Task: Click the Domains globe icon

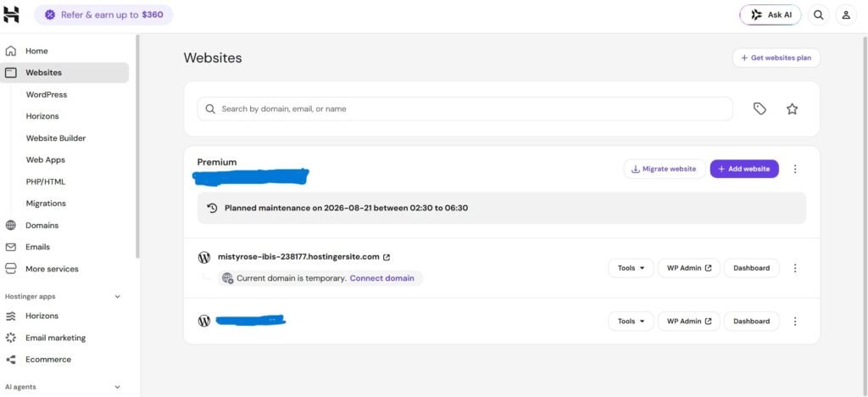Action: [10, 226]
